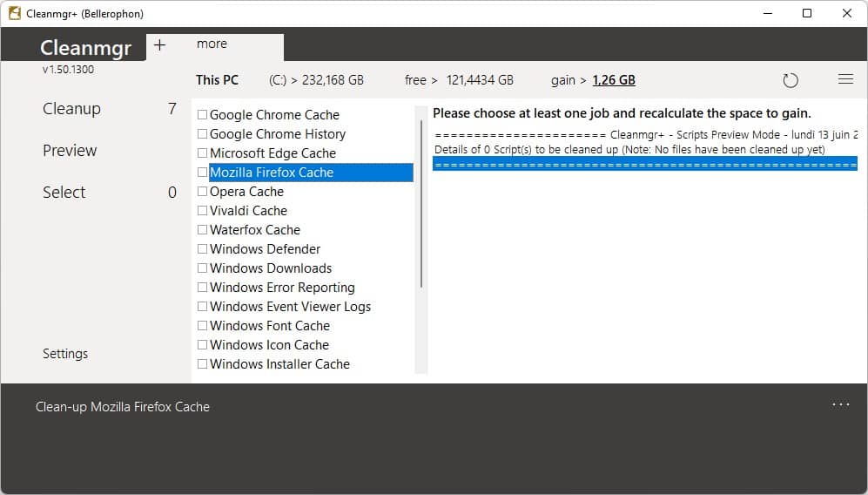The width and height of the screenshot is (868, 495).
Task: Click the plus add tab icon
Action: point(159,45)
